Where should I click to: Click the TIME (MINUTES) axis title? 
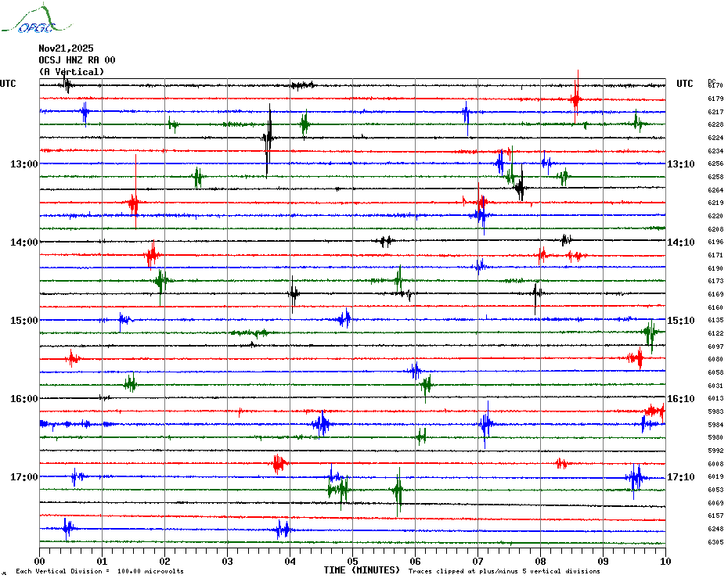click(362, 570)
